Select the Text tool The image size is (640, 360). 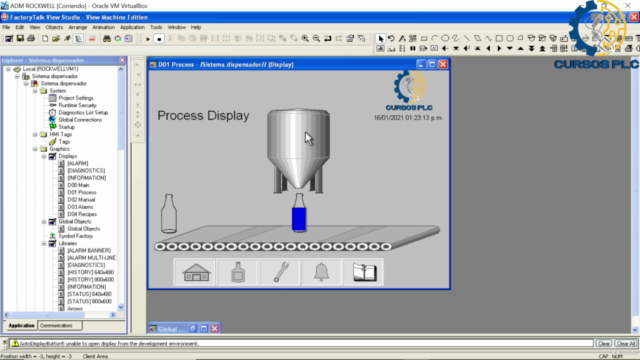(x=402, y=38)
